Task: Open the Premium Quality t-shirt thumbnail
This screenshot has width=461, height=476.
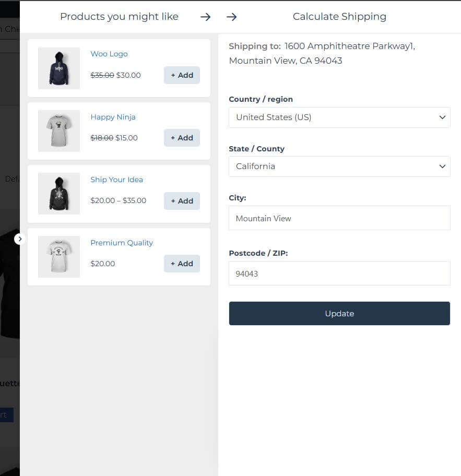Action: 59,257
